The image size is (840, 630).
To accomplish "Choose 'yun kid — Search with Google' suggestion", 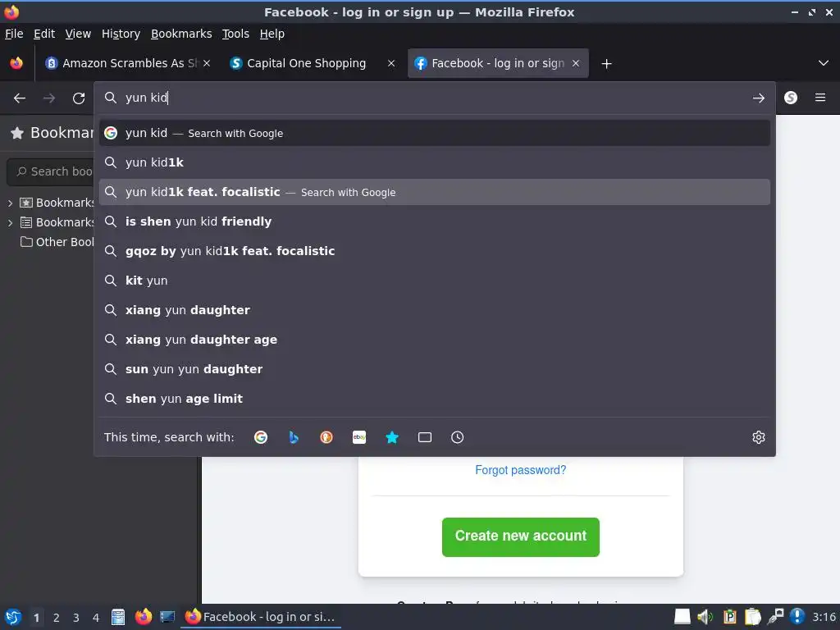I will pos(435,133).
